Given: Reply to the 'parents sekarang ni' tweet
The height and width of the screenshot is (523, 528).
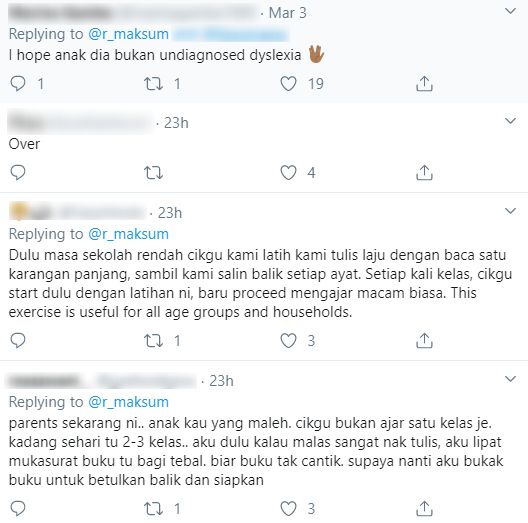Looking at the screenshot, I should 18,508.
